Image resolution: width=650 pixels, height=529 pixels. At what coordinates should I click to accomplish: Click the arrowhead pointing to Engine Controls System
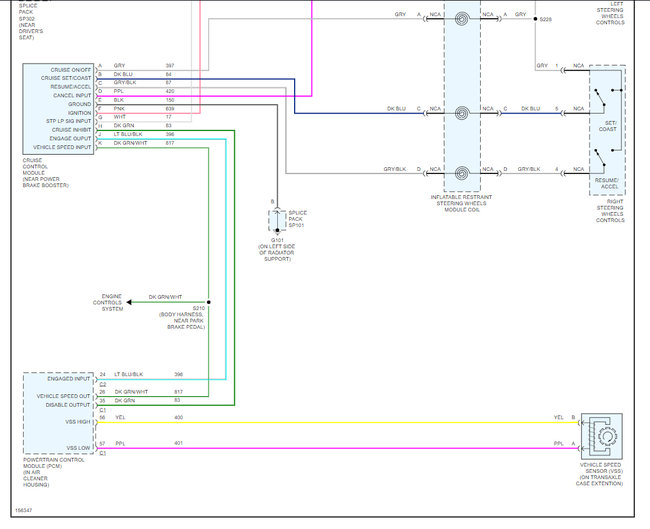[x=129, y=302]
